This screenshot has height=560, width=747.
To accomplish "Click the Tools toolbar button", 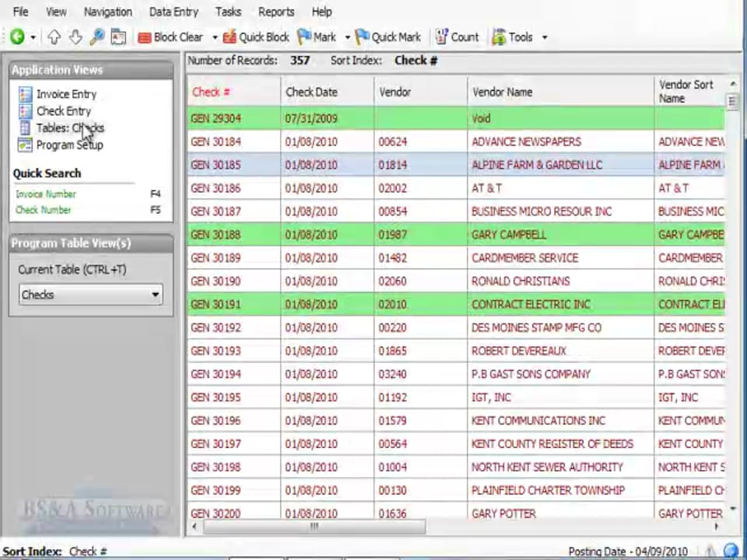I will coord(513,37).
